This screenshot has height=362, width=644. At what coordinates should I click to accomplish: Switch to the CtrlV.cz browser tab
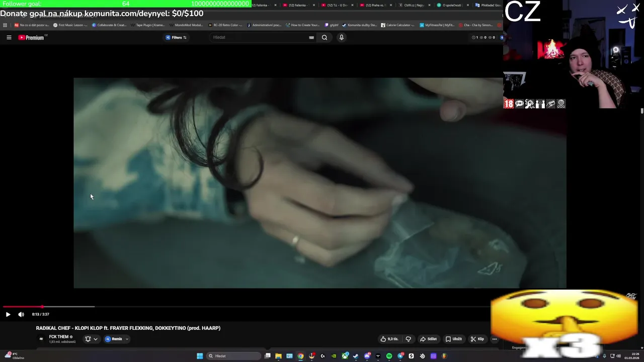(414, 5)
